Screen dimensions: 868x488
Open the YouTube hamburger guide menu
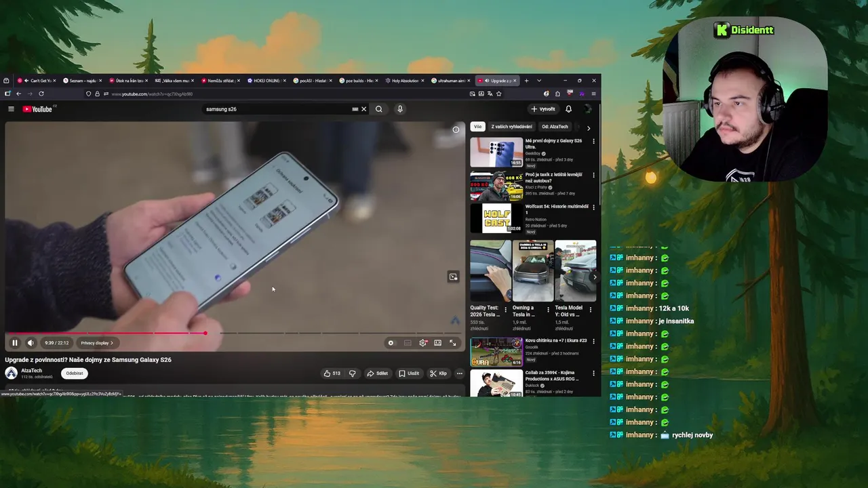[11, 109]
